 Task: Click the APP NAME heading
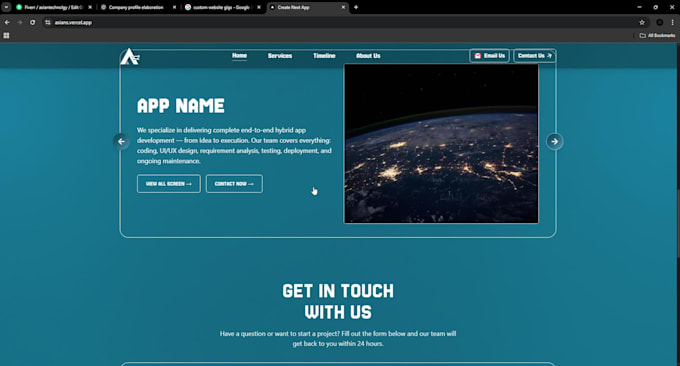(181, 106)
